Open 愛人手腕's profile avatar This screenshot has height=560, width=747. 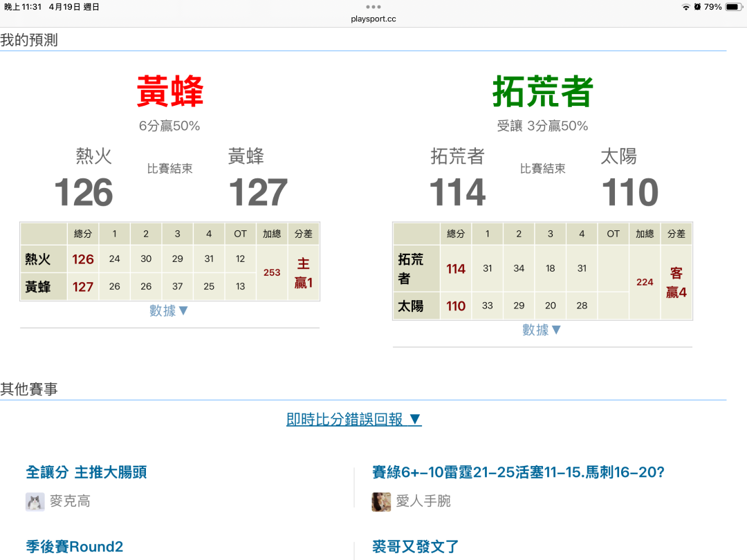click(381, 502)
